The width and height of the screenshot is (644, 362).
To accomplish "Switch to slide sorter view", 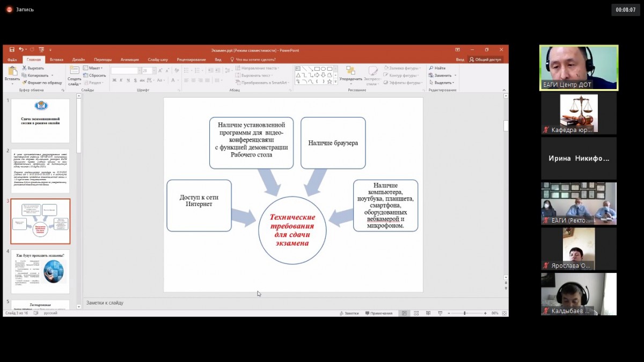I will (416, 313).
